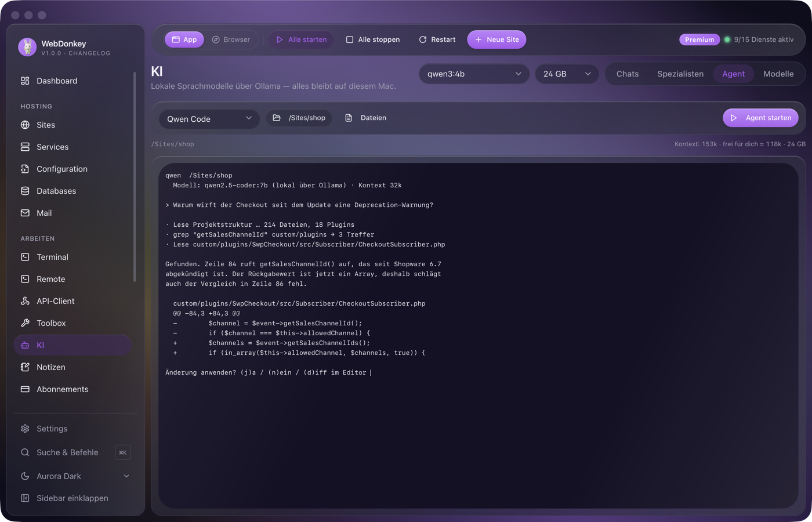812x522 pixels.
Task: Click the search magnifier icon
Action: coord(25,452)
